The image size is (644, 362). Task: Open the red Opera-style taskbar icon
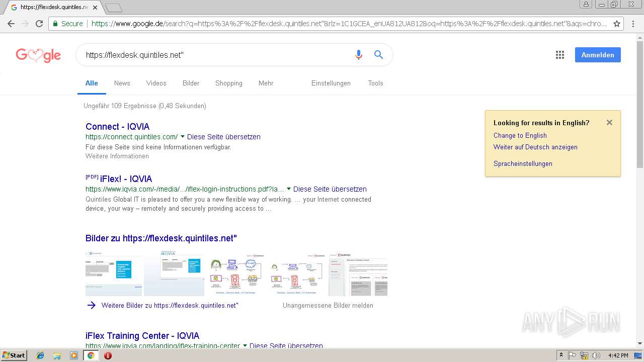pyautogui.click(x=108, y=355)
